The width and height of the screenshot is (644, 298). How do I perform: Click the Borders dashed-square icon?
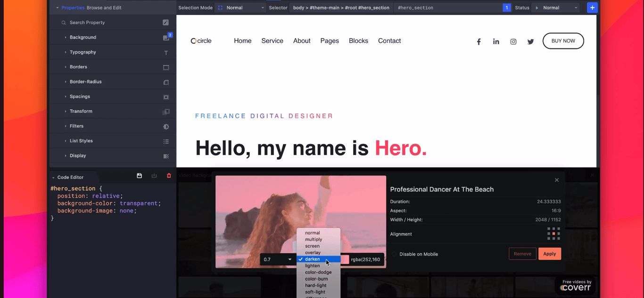[166, 67]
